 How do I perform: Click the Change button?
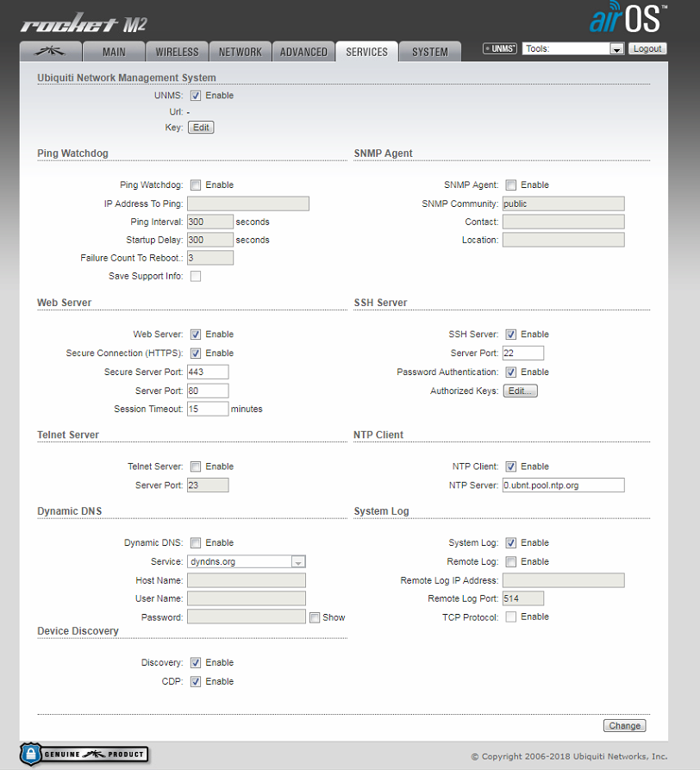point(625,726)
